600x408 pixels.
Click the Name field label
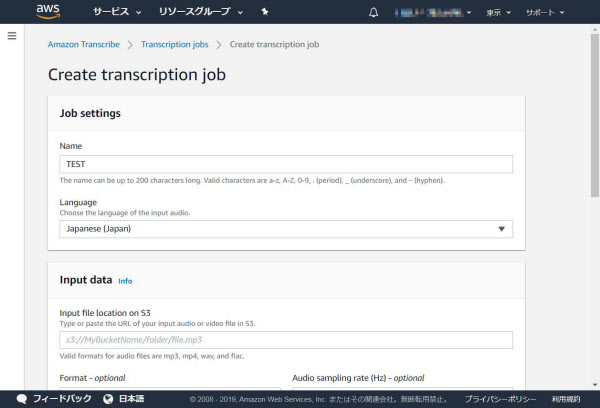coord(71,146)
